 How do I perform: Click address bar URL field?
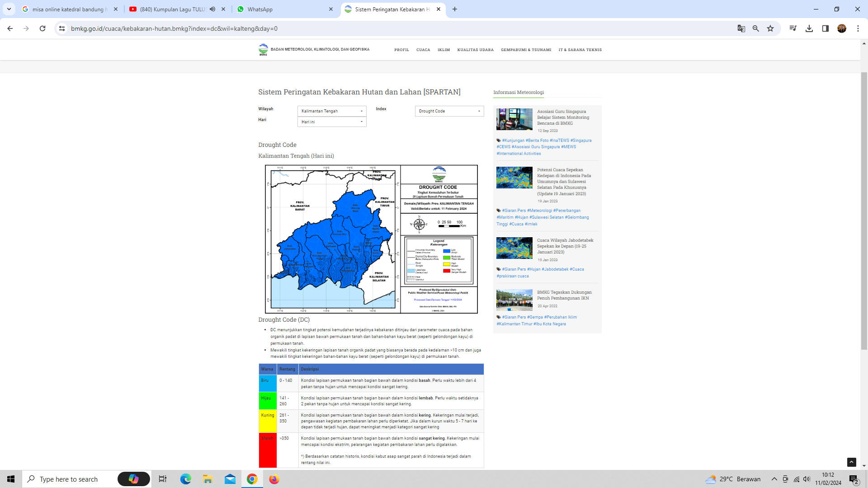[398, 28]
